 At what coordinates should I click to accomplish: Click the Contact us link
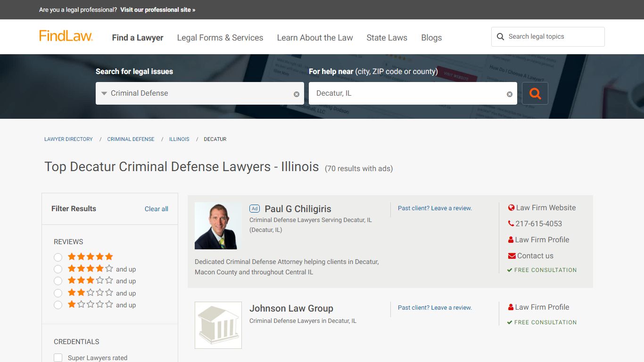tap(535, 256)
